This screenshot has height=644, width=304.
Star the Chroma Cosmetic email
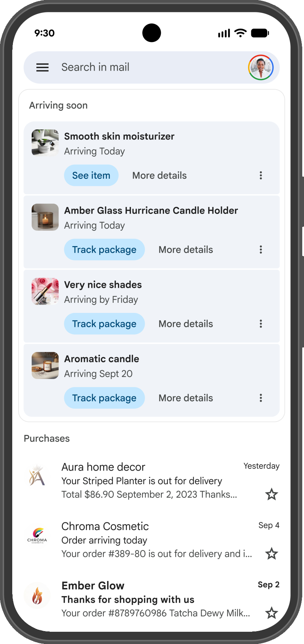click(272, 554)
